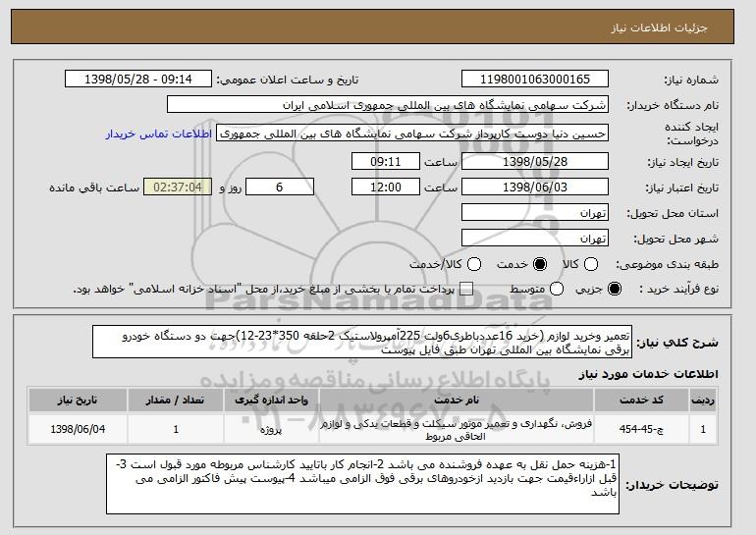Click the remaining days field showing 6
The image size is (756, 535).
pyautogui.click(x=280, y=187)
